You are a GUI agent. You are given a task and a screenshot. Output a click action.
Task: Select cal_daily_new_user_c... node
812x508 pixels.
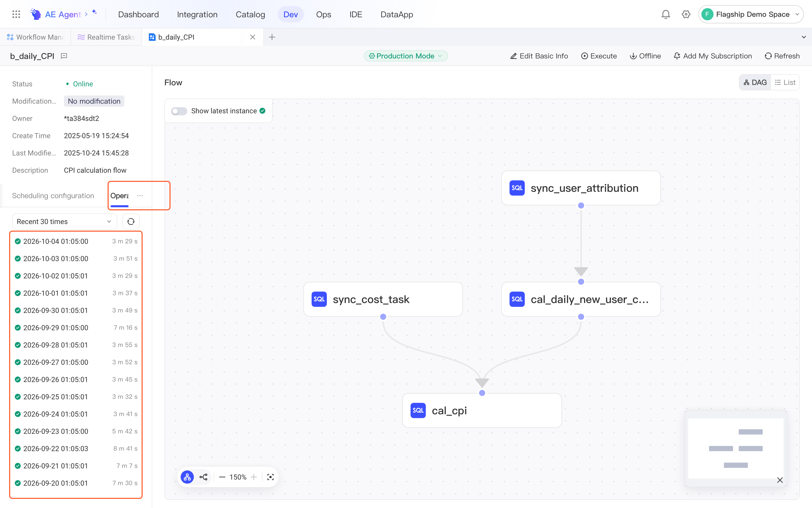pyautogui.click(x=581, y=299)
